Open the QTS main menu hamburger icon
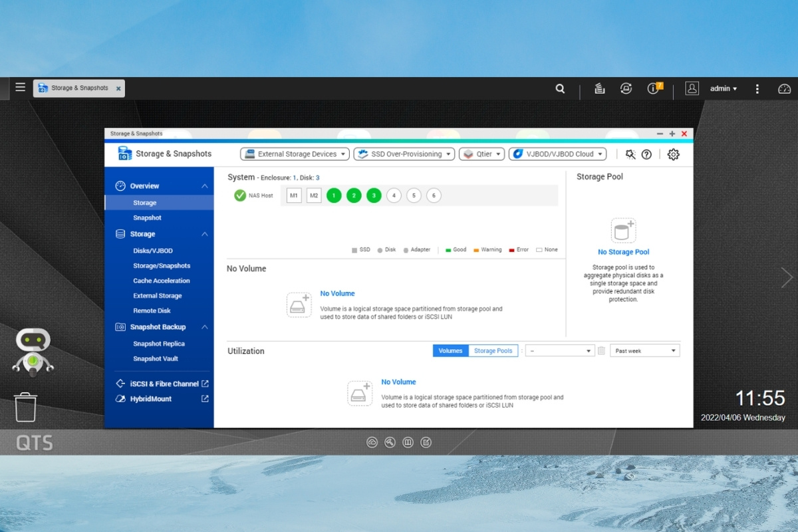 coord(21,88)
